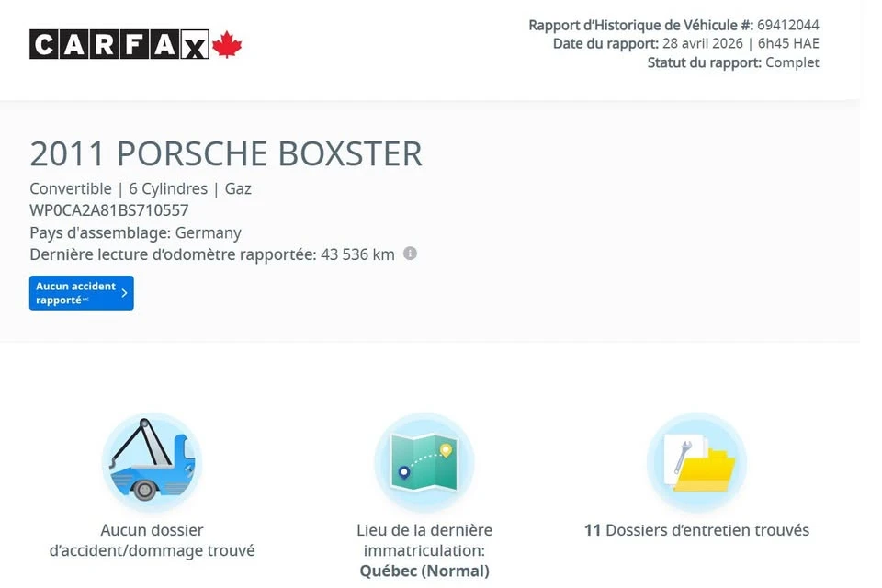Click the odometer info icon
Image resolution: width=882 pixels, height=588 pixels.
point(410,254)
